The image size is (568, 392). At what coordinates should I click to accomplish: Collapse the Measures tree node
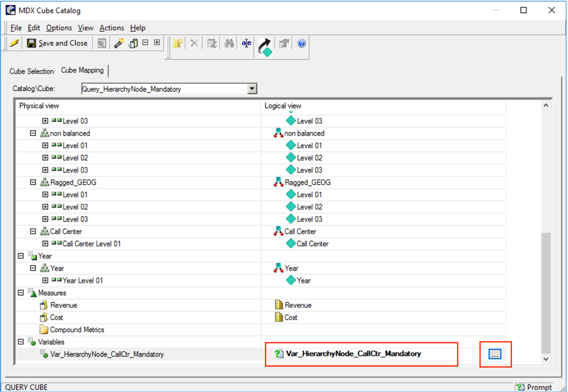(x=20, y=293)
